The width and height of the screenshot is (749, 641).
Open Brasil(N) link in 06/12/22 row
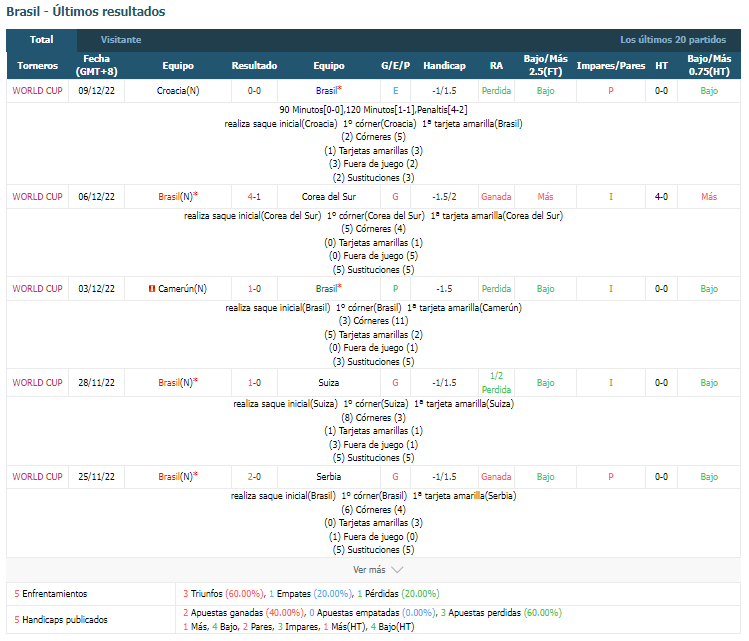coord(176,197)
